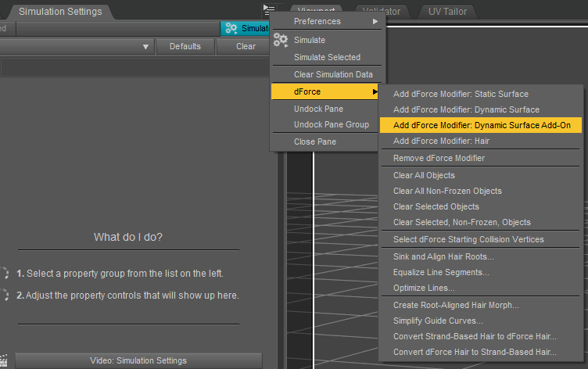The height and width of the screenshot is (369, 588).
Task: Select Undock Pane Group
Action: 324,124
